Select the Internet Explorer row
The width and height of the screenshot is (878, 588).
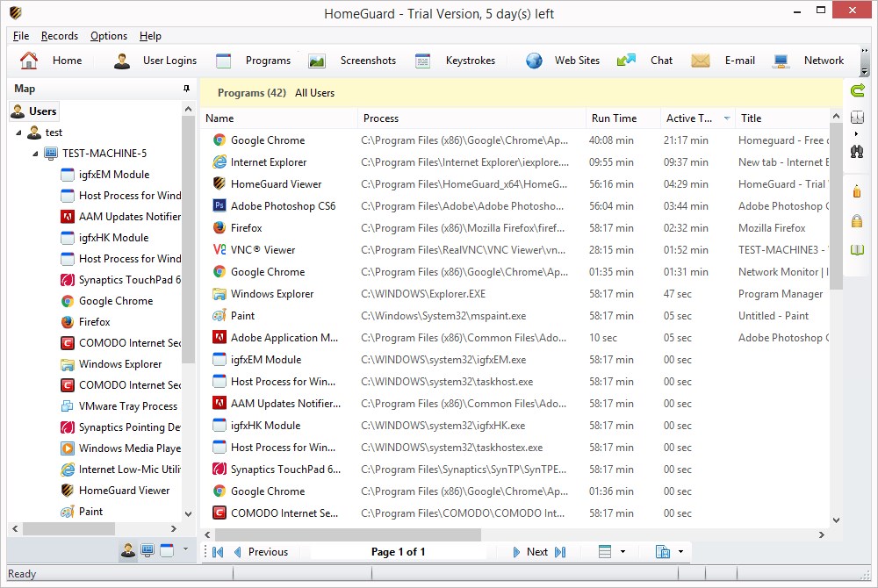515,162
